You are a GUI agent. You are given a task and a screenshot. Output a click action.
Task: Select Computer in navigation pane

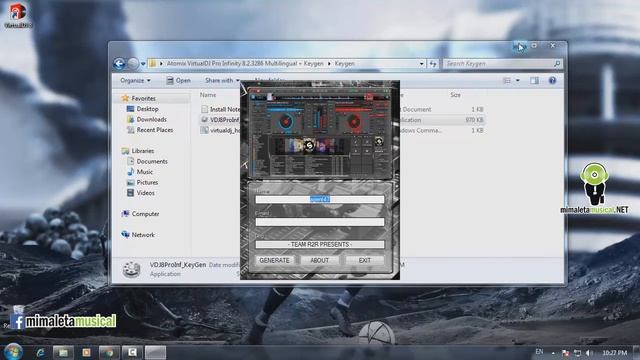tap(145, 213)
